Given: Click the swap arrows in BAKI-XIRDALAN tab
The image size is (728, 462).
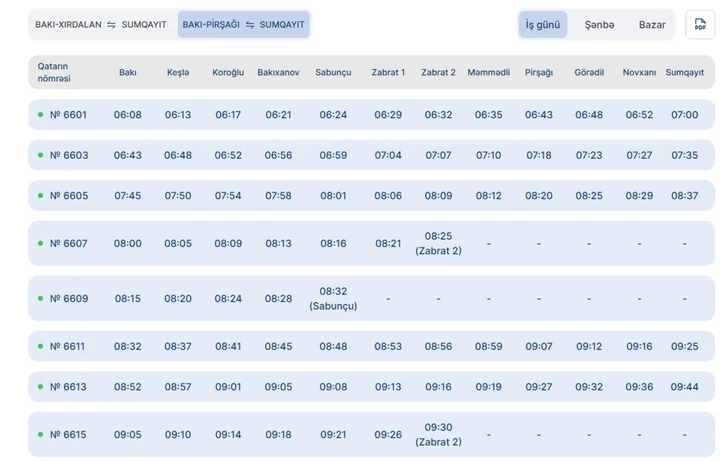Looking at the screenshot, I should [x=111, y=25].
